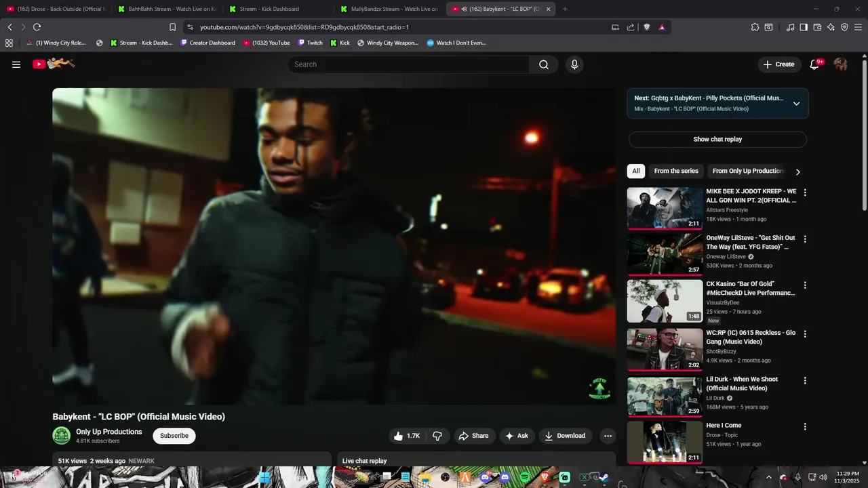This screenshot has height=488, width=868.
Task: Select From the series filter chip
Action: (x=676, y=171)
